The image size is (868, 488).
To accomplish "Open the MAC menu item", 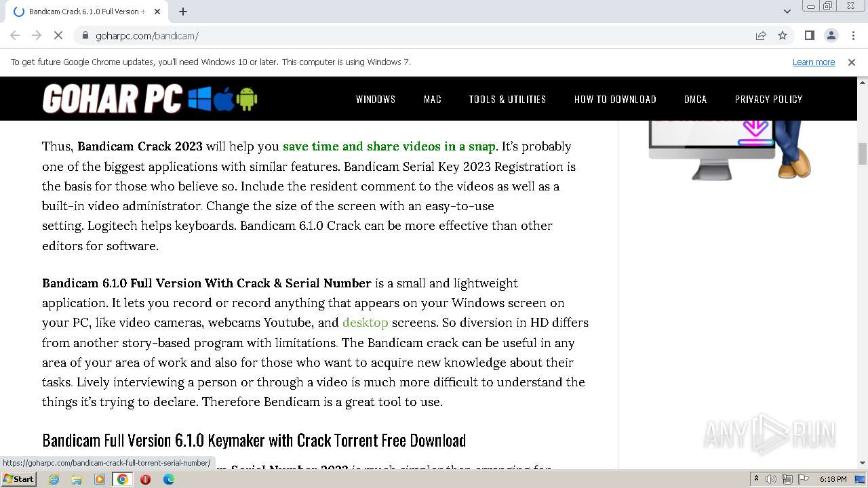I will tap(433, 99).
